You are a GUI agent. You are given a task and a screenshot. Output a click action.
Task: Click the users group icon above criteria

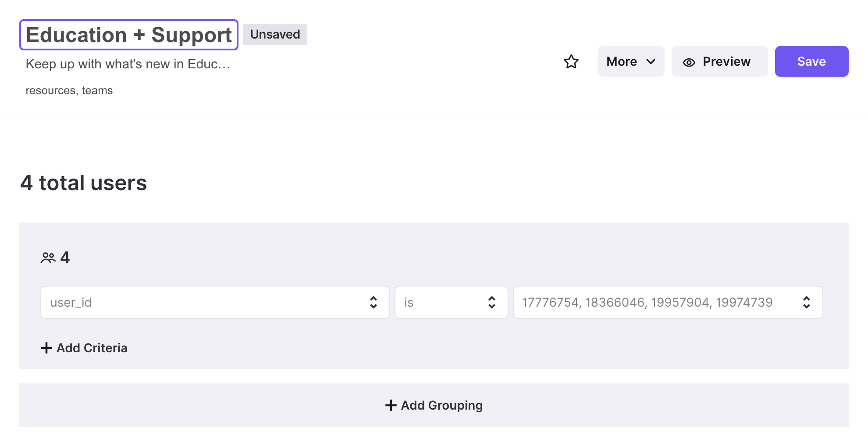[48, 258]
